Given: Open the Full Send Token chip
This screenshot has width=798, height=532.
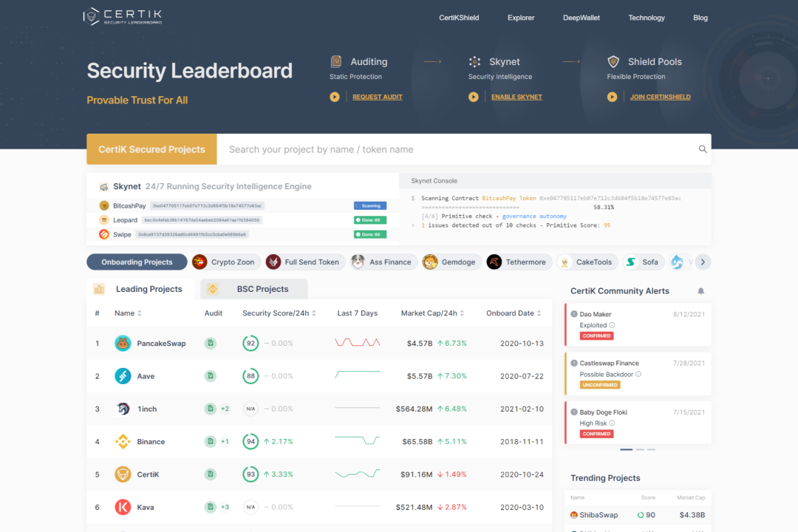Looking at the screenshot, I should tap(305, 262).
